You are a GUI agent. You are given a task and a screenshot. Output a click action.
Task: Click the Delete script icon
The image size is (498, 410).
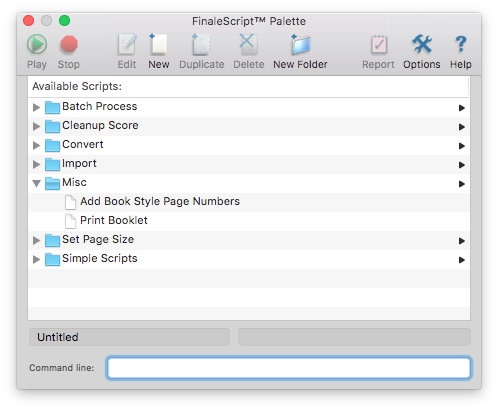point(248,44)
